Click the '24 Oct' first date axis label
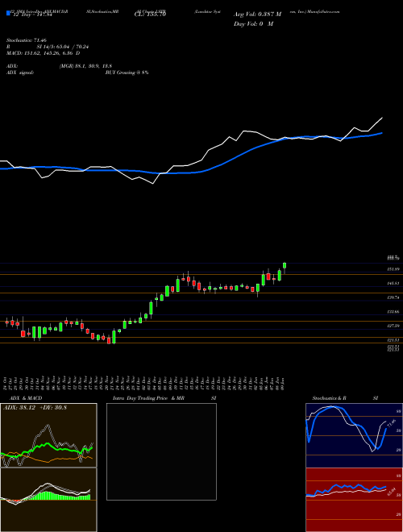This screenshot has width=403, height=532. point(6,384)
